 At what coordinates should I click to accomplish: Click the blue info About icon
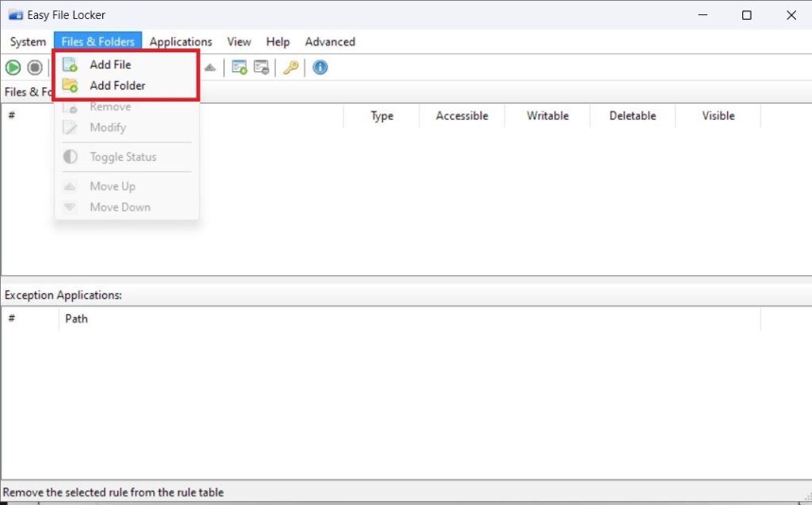[320, 67]
